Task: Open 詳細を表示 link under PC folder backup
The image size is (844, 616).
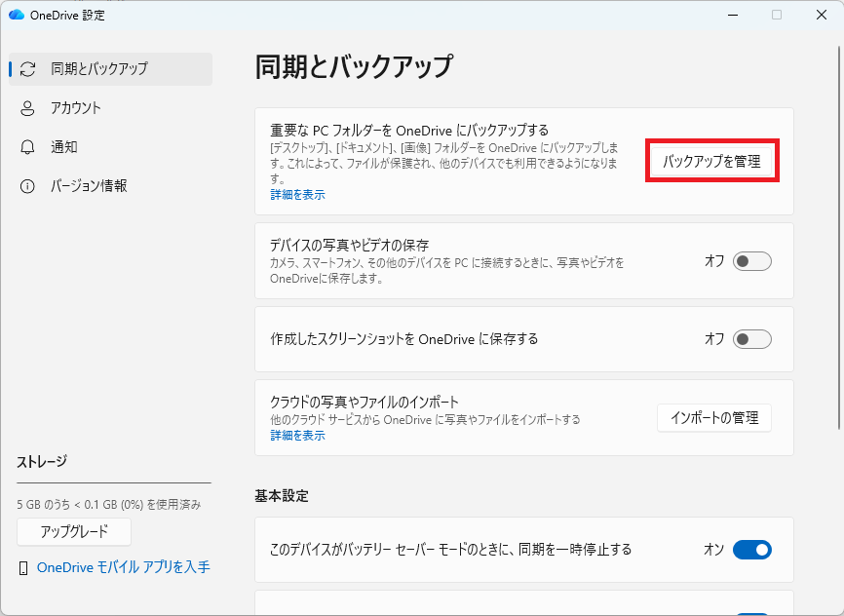Action: (297, 195)
